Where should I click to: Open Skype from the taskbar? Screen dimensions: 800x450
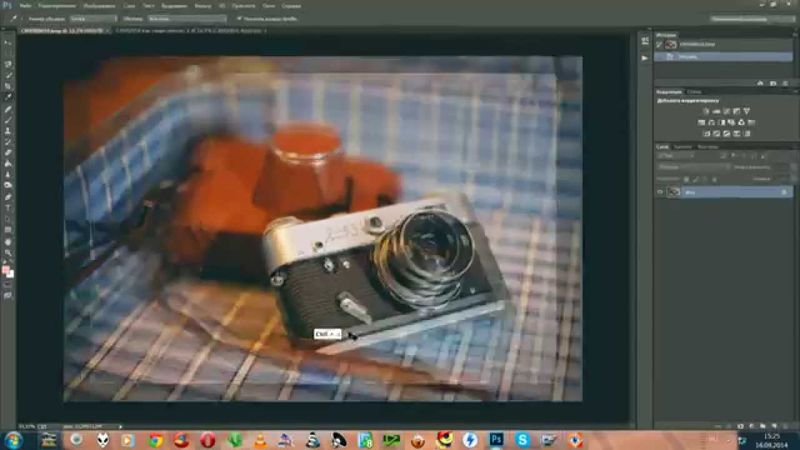[x=522, y=440]
